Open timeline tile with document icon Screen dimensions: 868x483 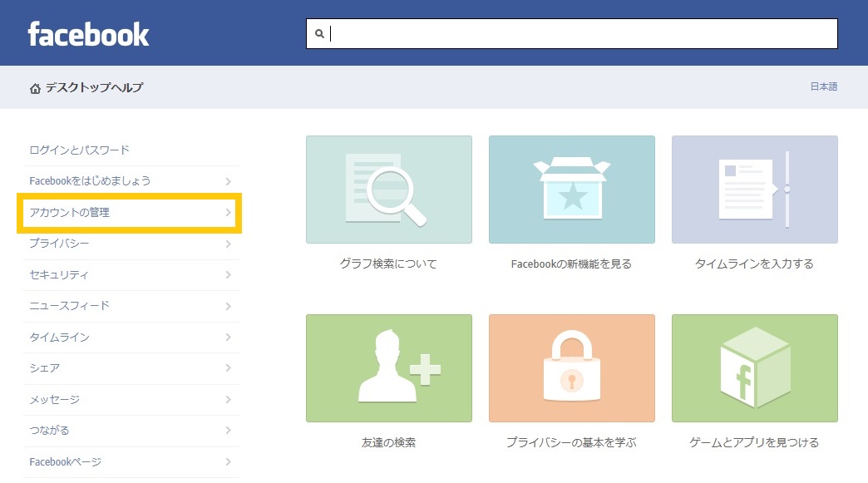[755, 190]
